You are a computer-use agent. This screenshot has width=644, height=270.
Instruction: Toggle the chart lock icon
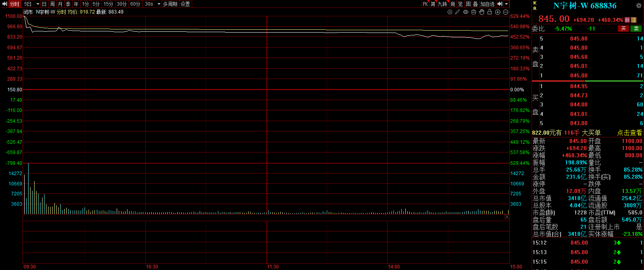click(x=490, y=12)
